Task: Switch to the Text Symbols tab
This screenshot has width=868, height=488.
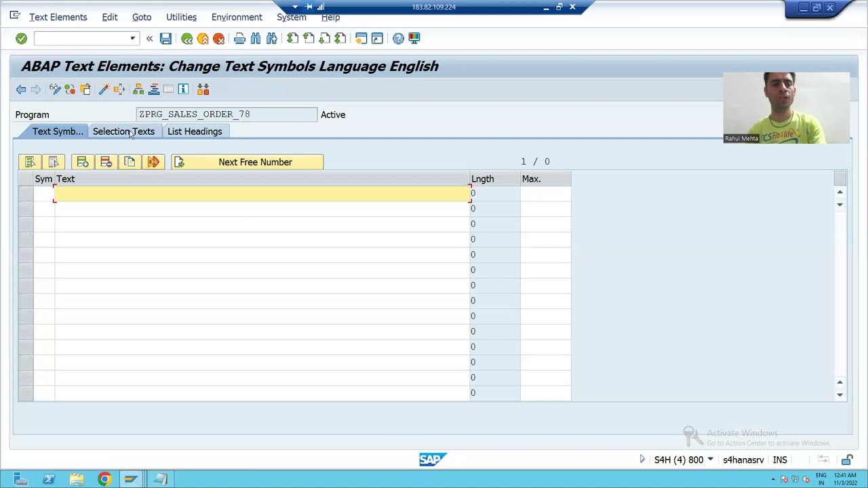Action: pos(57,131)
